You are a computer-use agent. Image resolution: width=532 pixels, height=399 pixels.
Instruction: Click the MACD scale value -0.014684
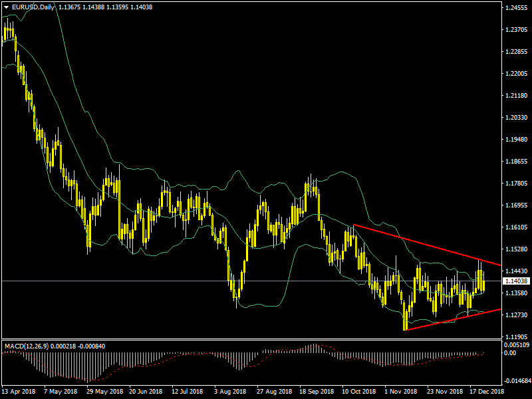tap(517, 381)
